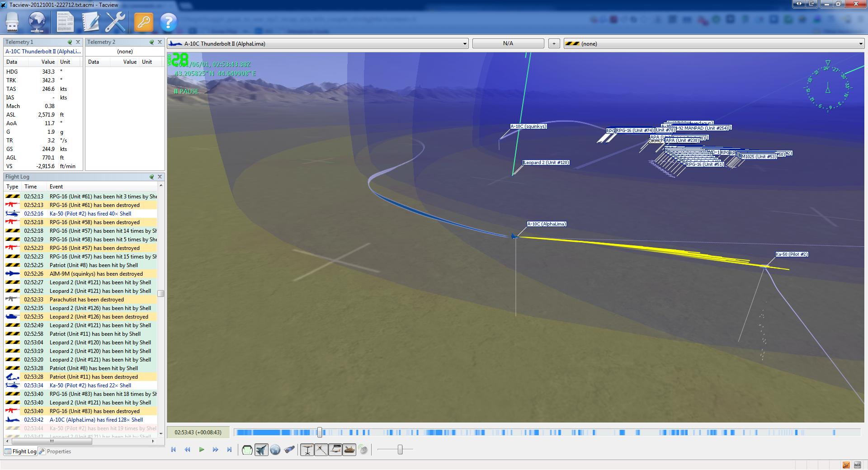Open the globe network icon in the toolbar
The width and height of the screenshot is (868, 470).
pyautogui.click(x=37, y=21)
